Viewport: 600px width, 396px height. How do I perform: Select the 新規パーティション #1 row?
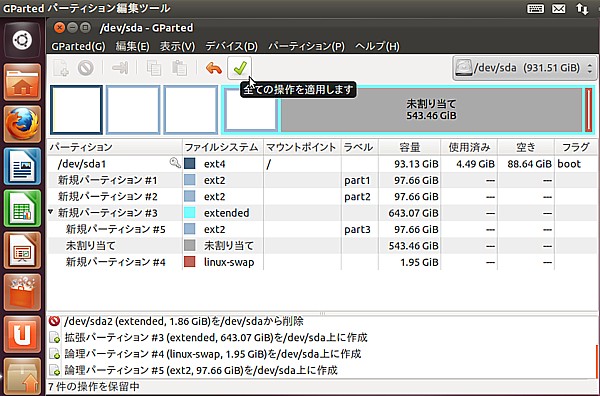tap(321, 180)
